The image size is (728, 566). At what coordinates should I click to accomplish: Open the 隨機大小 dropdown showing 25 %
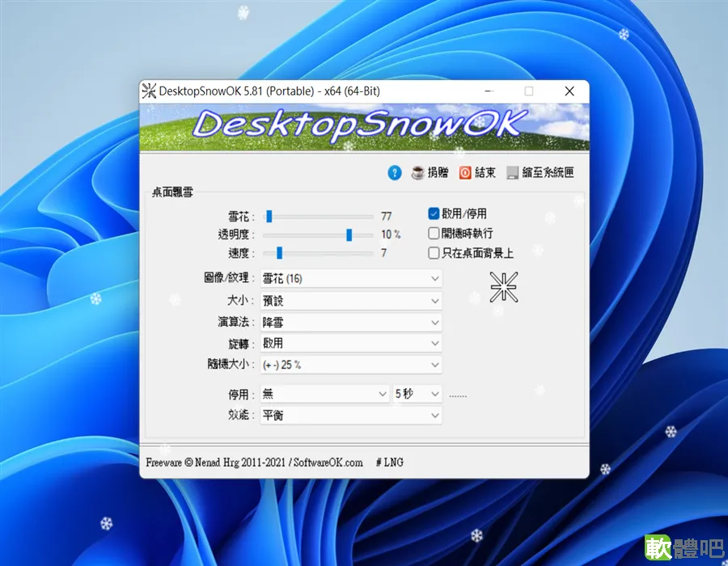click(x=351, y=365)
